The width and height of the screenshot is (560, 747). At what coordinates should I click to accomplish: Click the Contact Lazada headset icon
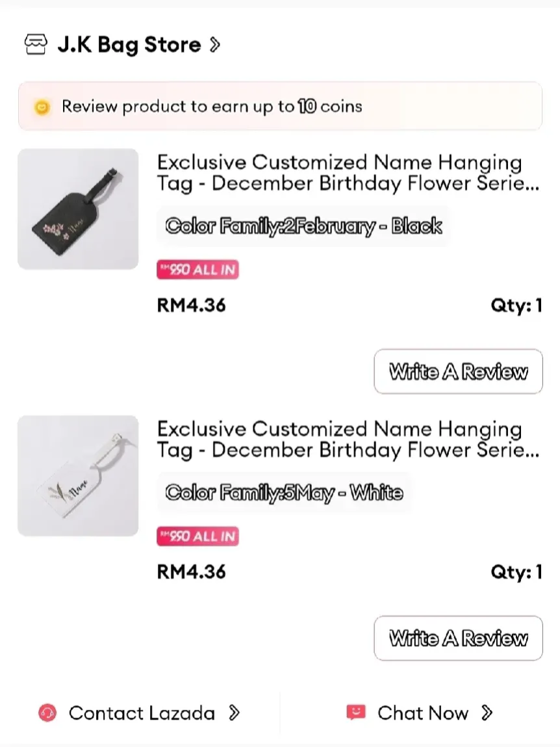pos(47,713)
